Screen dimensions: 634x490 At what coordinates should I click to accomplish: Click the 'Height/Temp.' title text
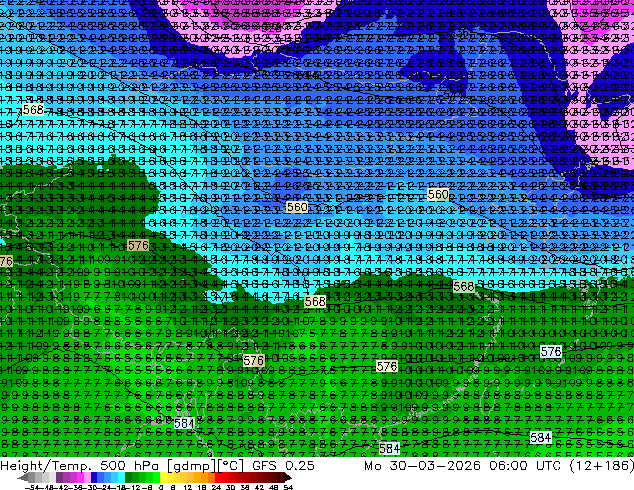[x=46, y=466]
